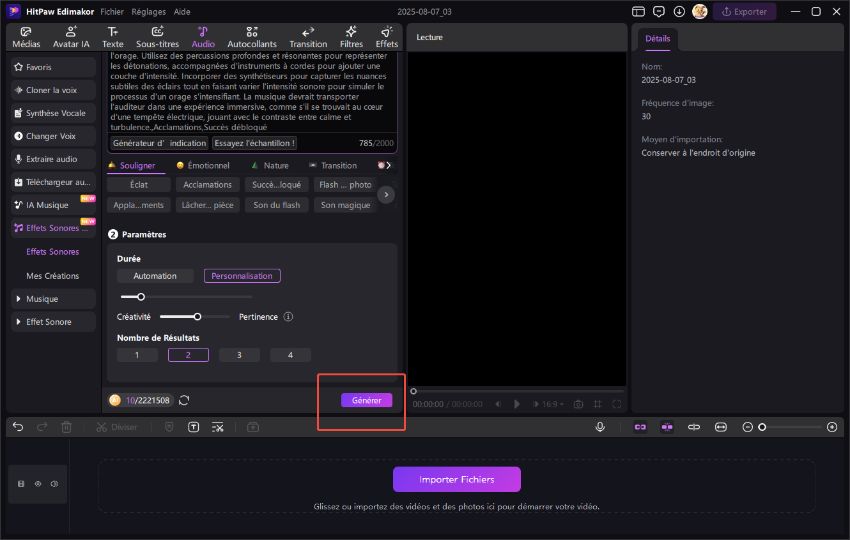Show Pertinence info tooltip
The width and height of the screenshot is (850, 540).
click(288, 317)
